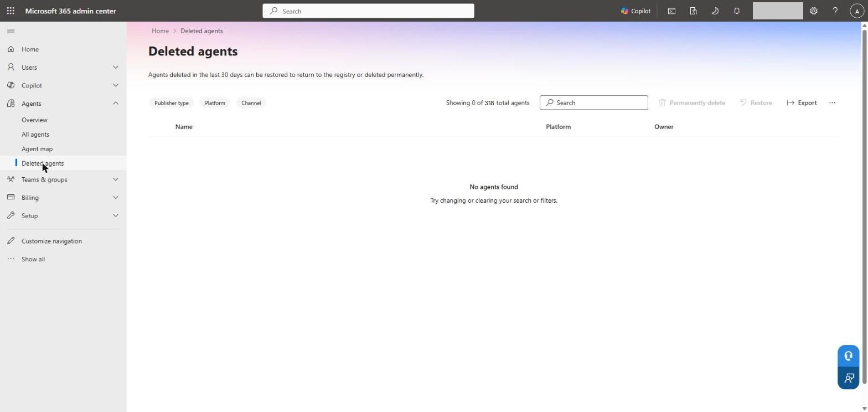Toggle dark mode moon icon

click(715, 11)
